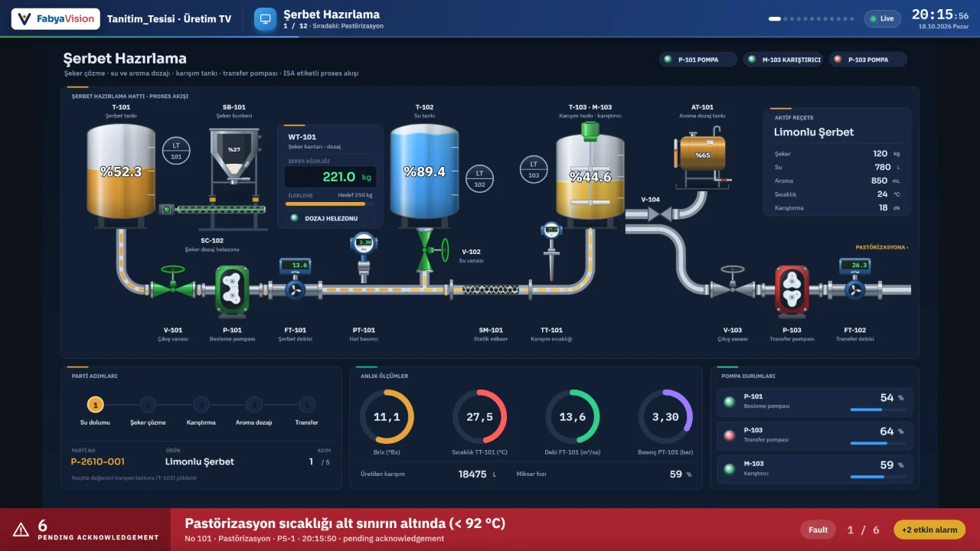Click the FabyaVision logo

(x=55, y=18)
